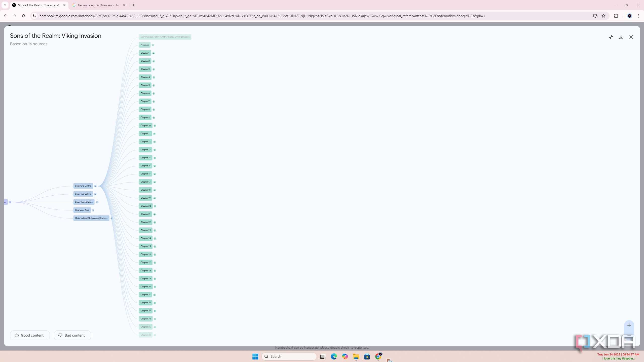Screen dimensions: 644x362
Task: Mark mind map as Good content
Action: coord(30,335)
